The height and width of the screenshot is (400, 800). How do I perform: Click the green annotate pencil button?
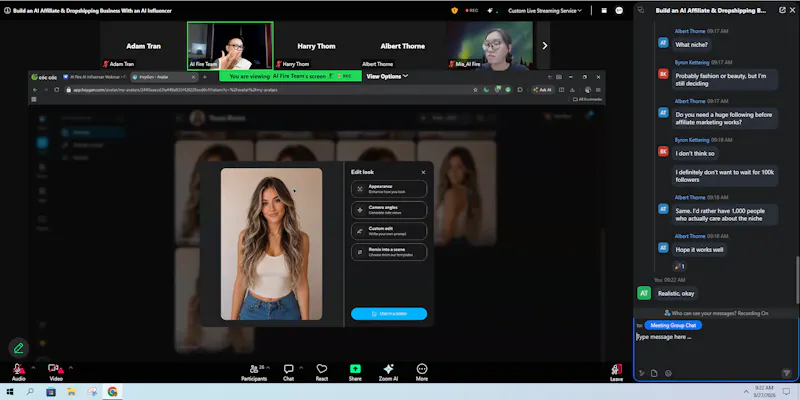tap(18, 348)
